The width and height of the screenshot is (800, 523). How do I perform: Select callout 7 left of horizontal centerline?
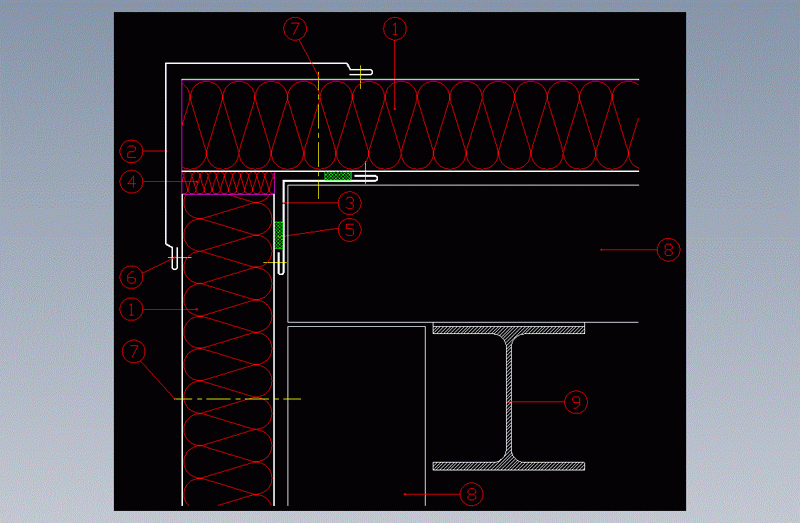click(131, 351)
